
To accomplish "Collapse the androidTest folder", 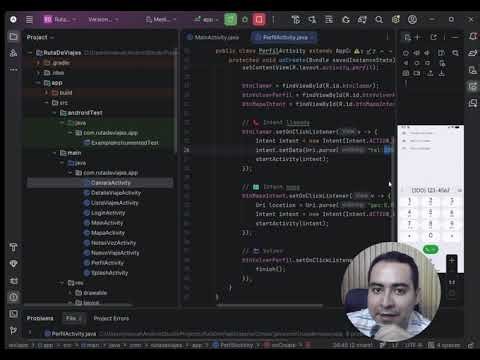I will pyautogui.click(x=54, y=113).
